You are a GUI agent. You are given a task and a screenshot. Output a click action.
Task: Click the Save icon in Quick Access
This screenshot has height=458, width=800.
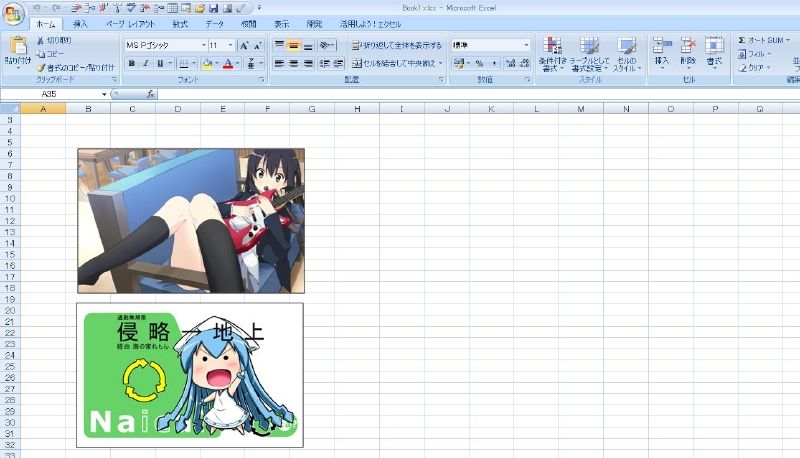tap(214, 8)
